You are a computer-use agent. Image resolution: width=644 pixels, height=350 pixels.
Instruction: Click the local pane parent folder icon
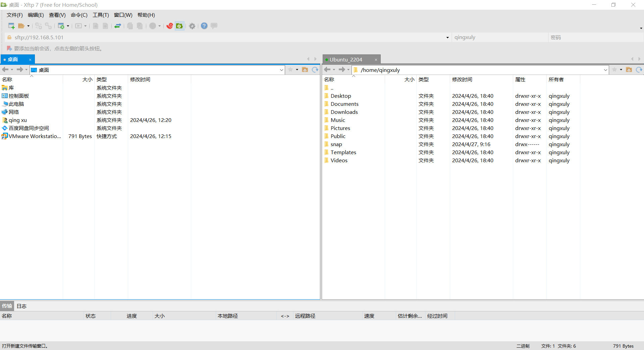pos(305,70)
